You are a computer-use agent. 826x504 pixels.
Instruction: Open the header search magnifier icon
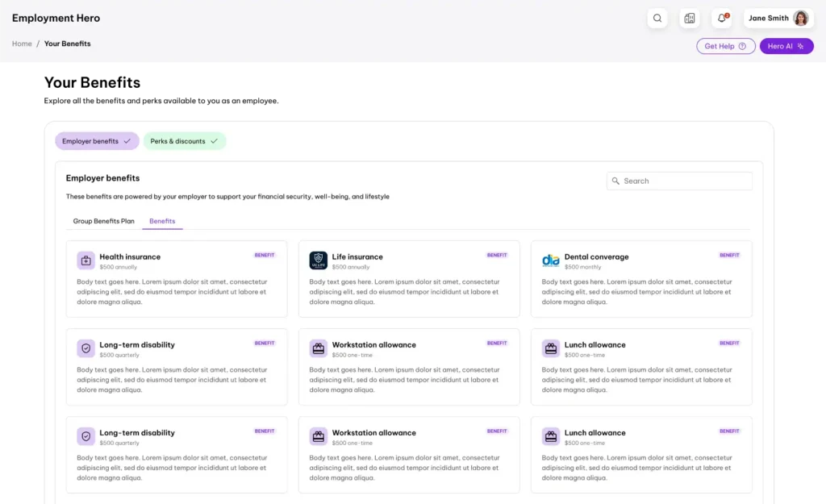tap(657, 18)
